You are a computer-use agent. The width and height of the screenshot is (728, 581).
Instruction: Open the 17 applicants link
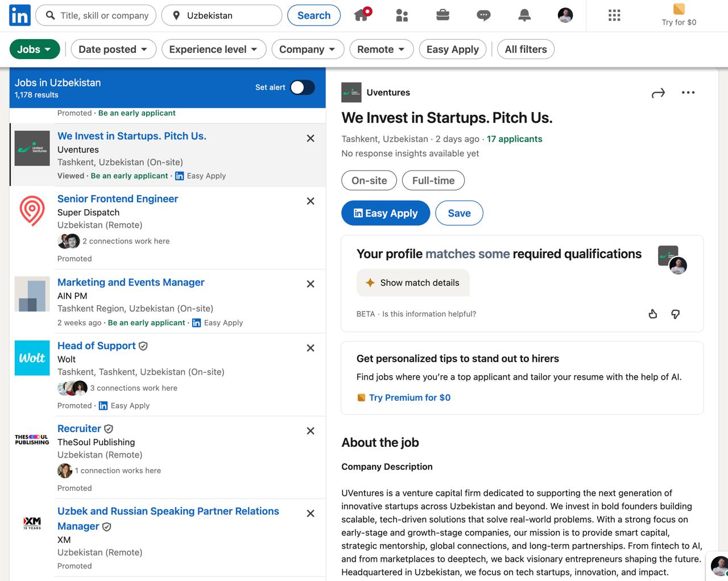coord(515,139)
